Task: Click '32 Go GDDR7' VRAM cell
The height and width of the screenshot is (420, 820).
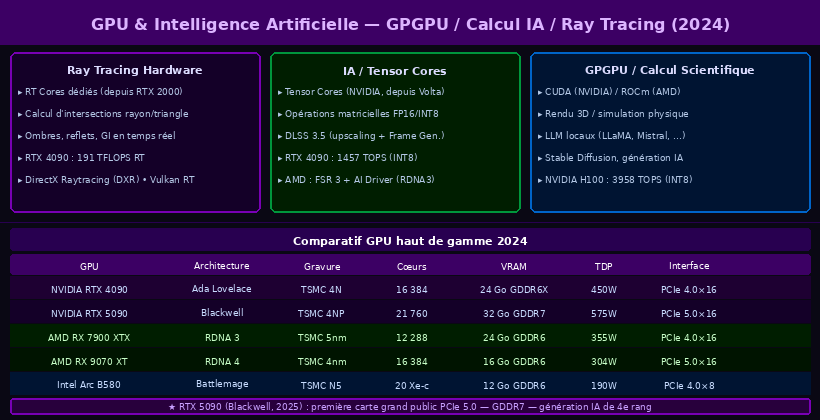Action: click(514, 314)
